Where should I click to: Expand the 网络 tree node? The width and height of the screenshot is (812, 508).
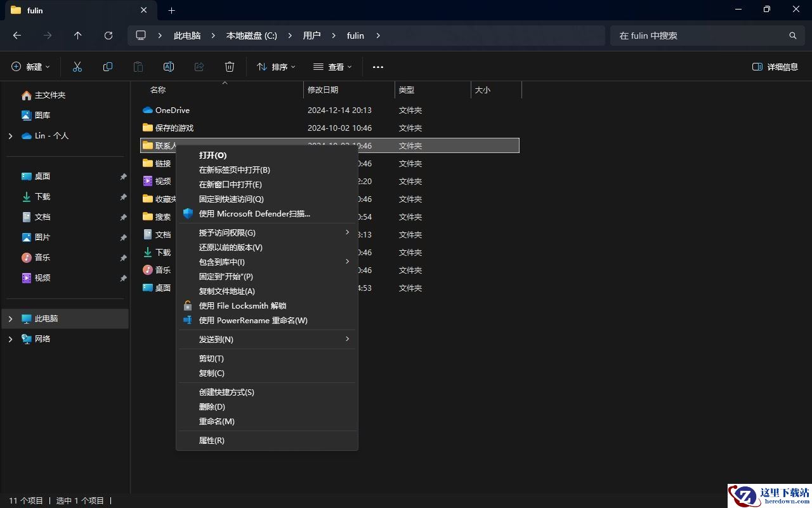pyautogui.click(x=10, y=339)
